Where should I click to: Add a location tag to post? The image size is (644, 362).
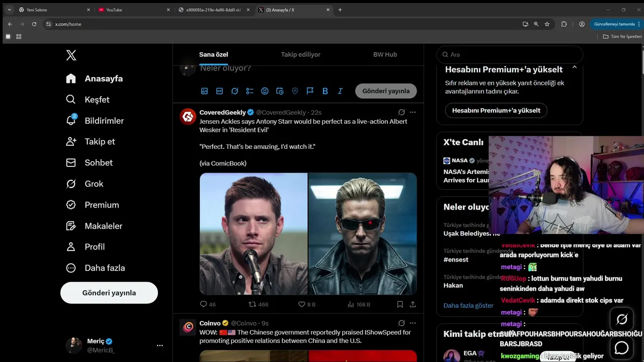[295, 91]
